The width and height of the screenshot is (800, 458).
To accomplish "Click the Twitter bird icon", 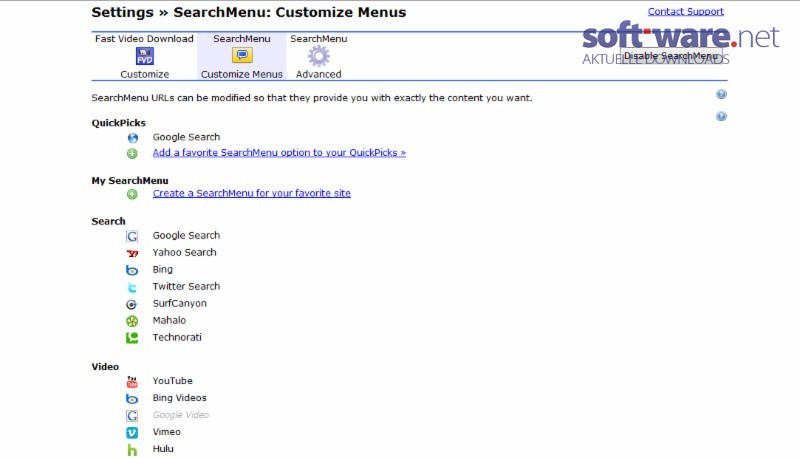I will coord(132,288).
